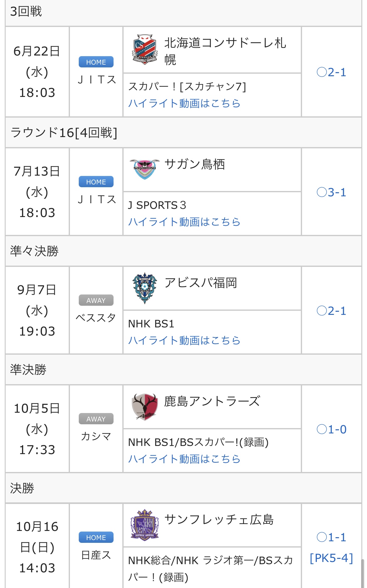The height and width of the screenshot is (588, 367).
Task: Click the Sagan Tosu team logo
Action: (x=145, y=169)
